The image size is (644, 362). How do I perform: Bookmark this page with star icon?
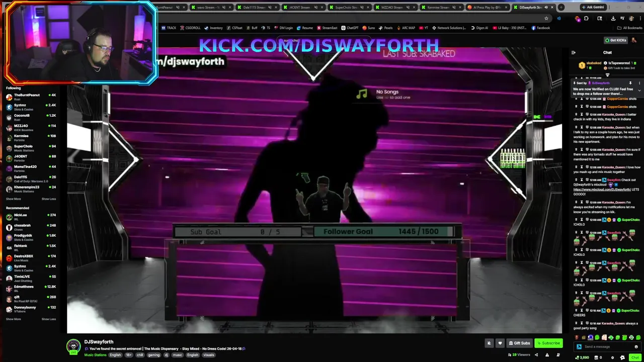click(x=546, y=18)
